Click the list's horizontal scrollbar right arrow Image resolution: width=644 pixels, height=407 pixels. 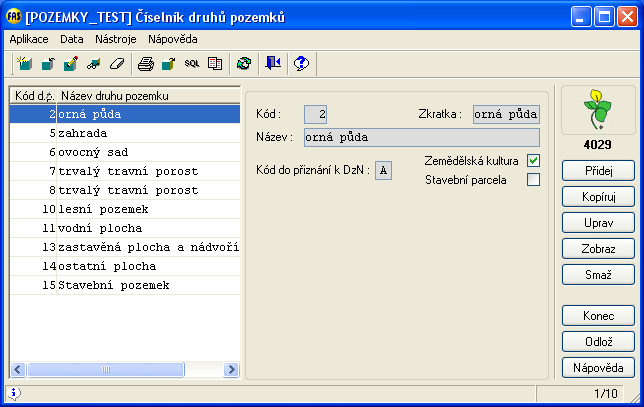point(231,370)
